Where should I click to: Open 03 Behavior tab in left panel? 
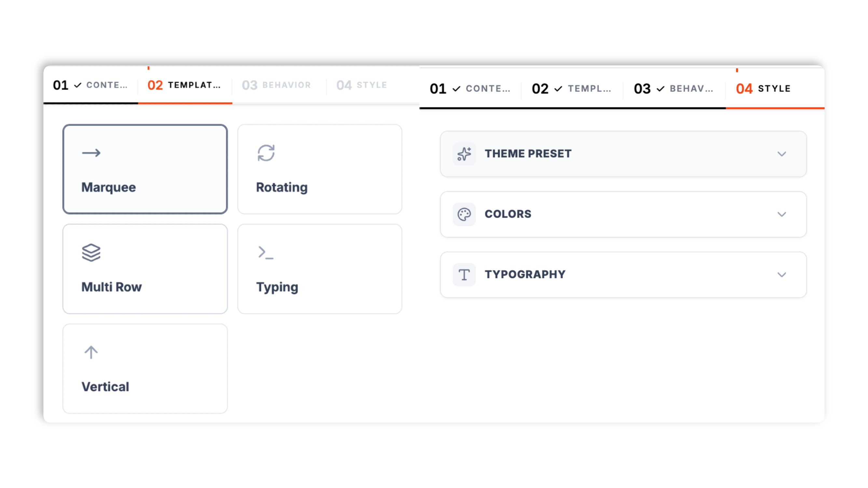(x=279, y=85)
